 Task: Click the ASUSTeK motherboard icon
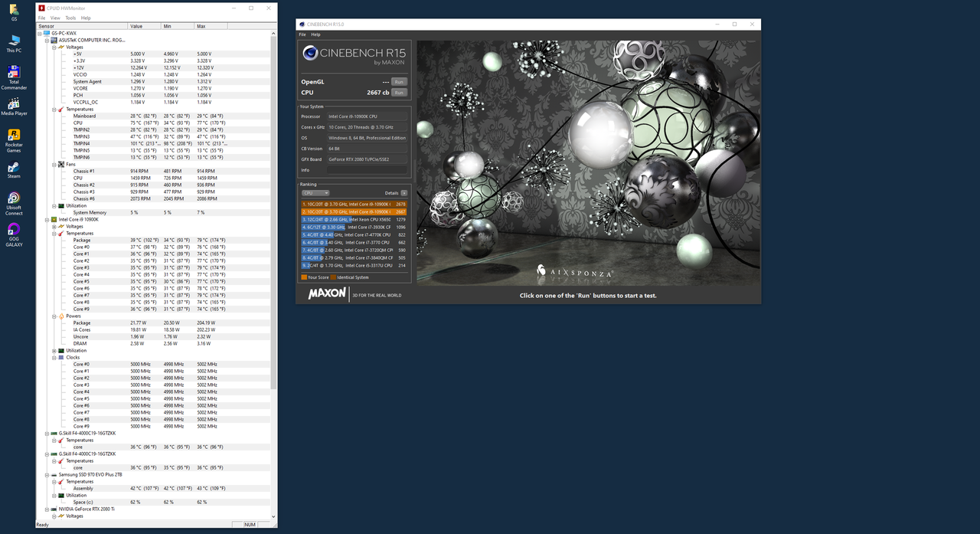[54, 40]
